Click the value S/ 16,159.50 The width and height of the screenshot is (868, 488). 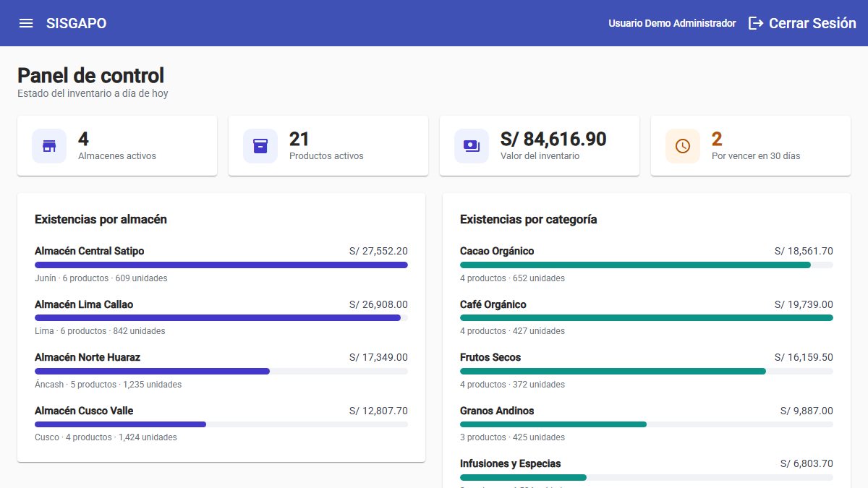[804, 357]
